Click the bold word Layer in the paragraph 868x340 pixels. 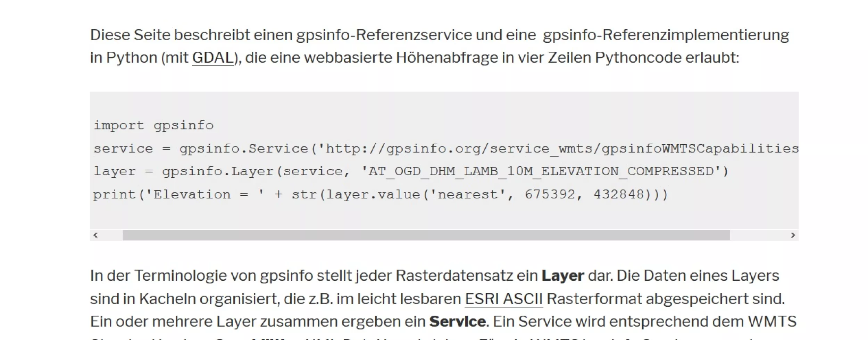[x=562, y=276]
